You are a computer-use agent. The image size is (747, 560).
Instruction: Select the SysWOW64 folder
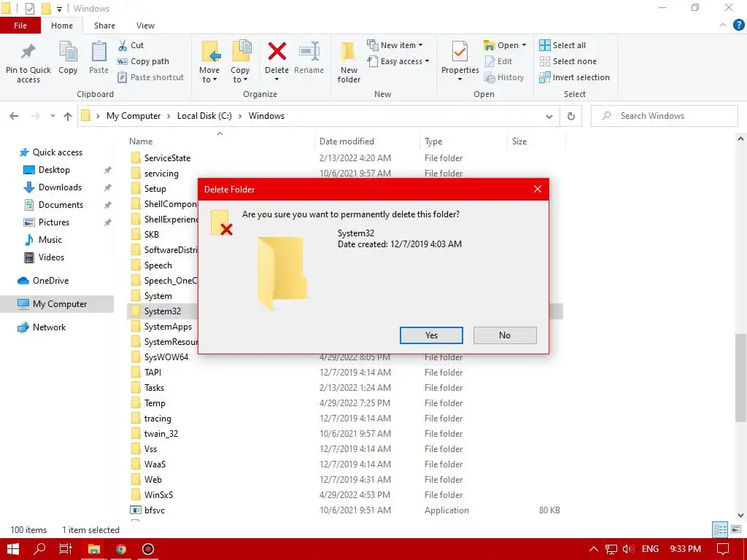tap(166, 357)
